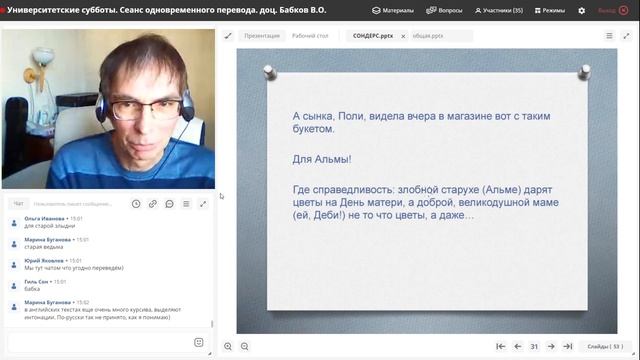Switch to the Презентация tab
The image size is (640, 360).
(262, 36)
